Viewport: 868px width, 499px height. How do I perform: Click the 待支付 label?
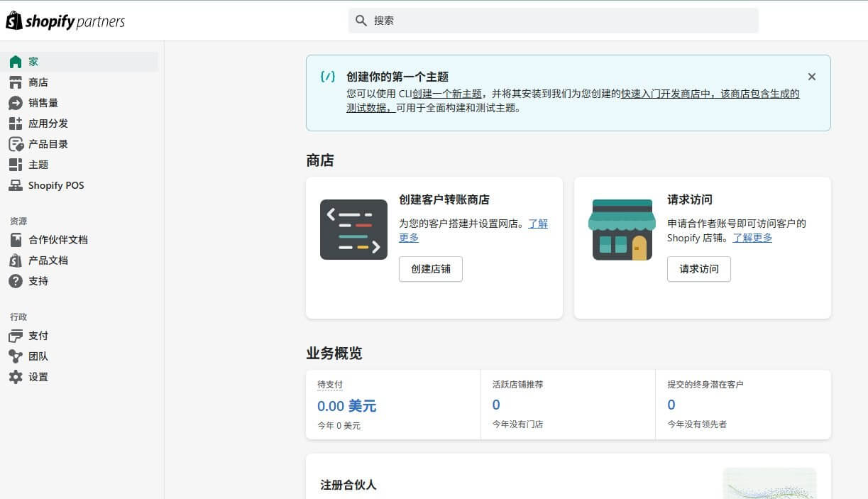pyautogui.click(x=330, y=385)
